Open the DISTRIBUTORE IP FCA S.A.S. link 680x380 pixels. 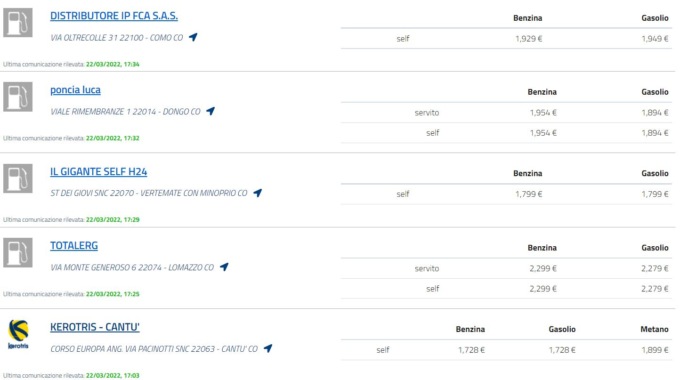pyautogui.click(x=114, y=16)
